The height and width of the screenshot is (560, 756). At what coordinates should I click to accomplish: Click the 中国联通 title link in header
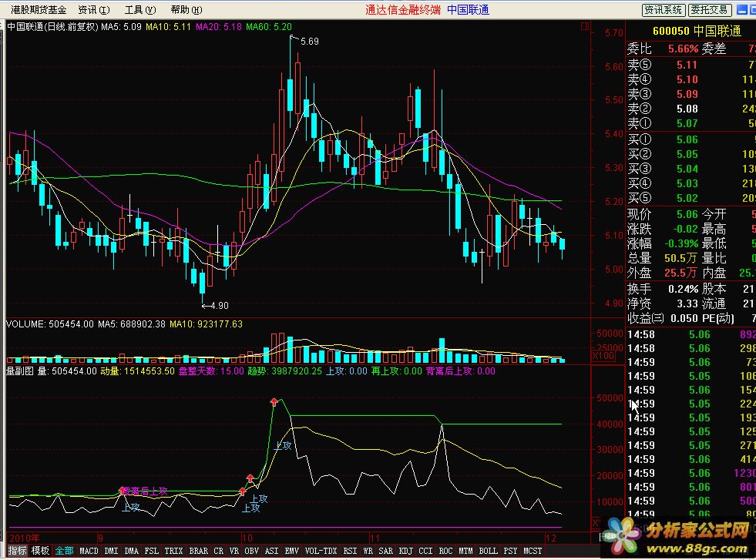(468, 10)
